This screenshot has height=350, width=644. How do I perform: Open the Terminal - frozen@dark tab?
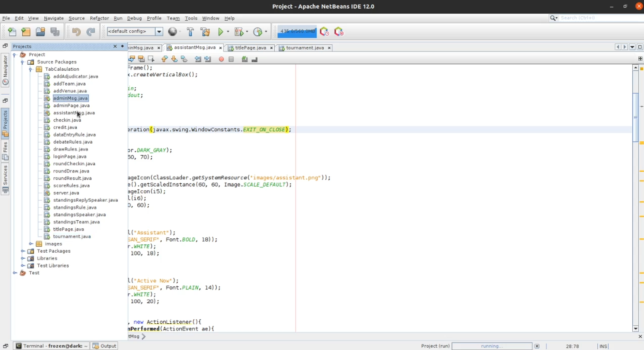(x=52, y=346)
